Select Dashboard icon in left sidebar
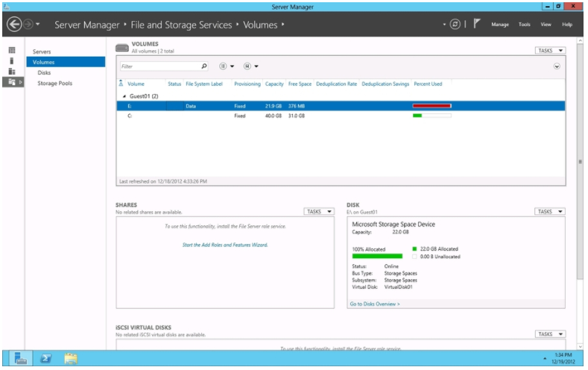The image size is (588, 370). (12, 50)
